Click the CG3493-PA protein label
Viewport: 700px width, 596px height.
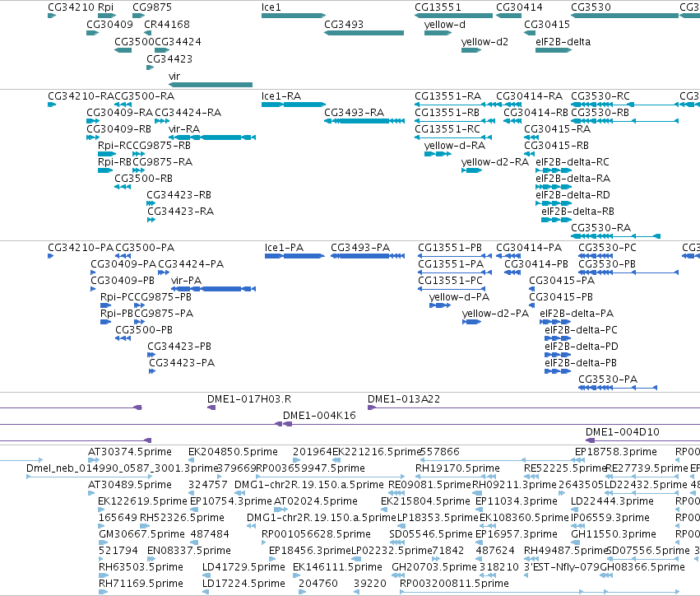(360, 248)
